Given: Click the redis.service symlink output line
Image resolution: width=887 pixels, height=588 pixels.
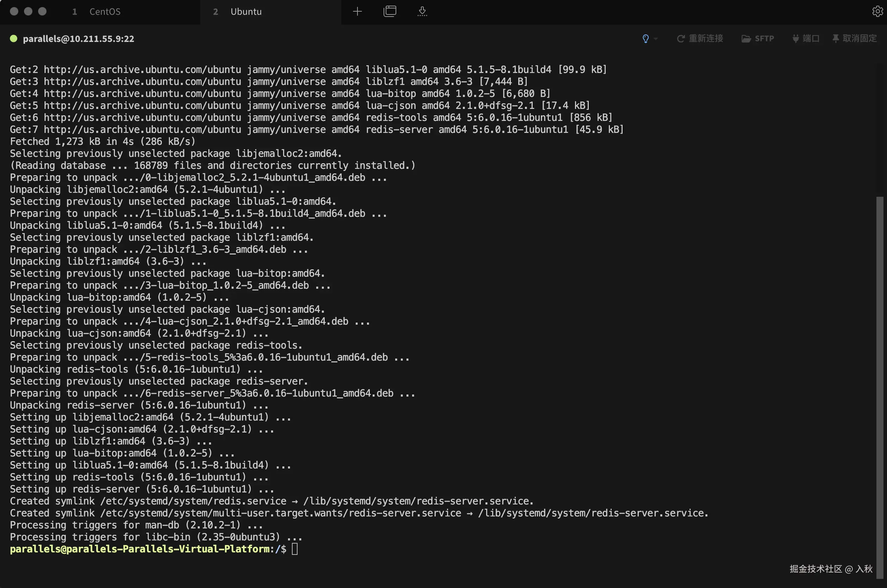Looking at the screenshot, I should [x=271, y=501].
